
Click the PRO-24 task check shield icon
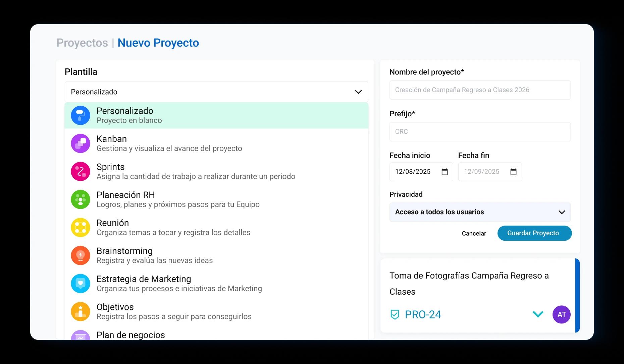click(395, 314)
